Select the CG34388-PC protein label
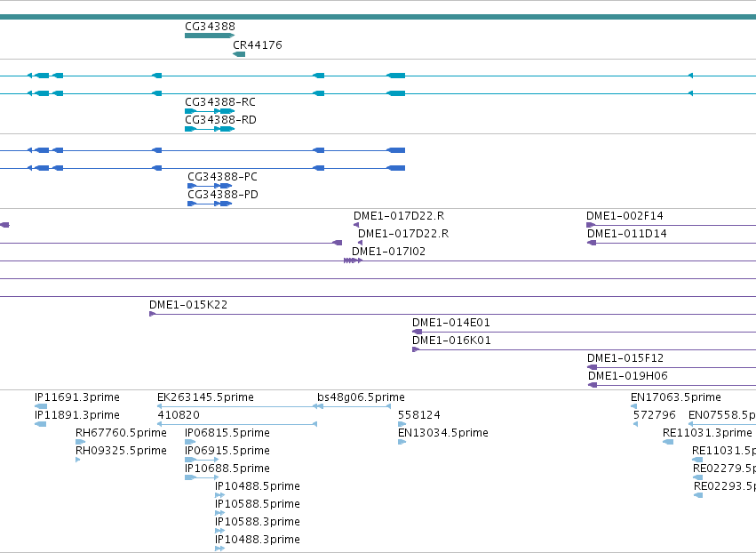This screenshot has width=756, height=553. pos(222,177)
